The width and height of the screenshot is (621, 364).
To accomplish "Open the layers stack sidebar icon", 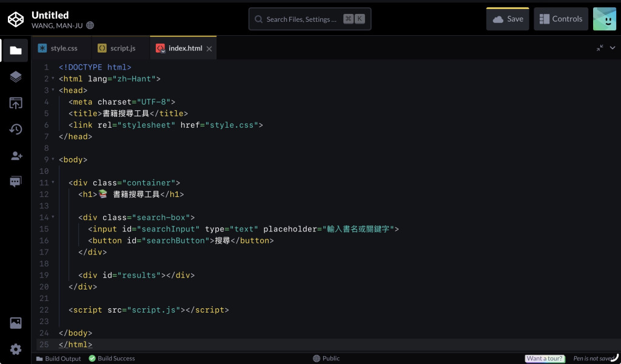I will pos(15,76).
